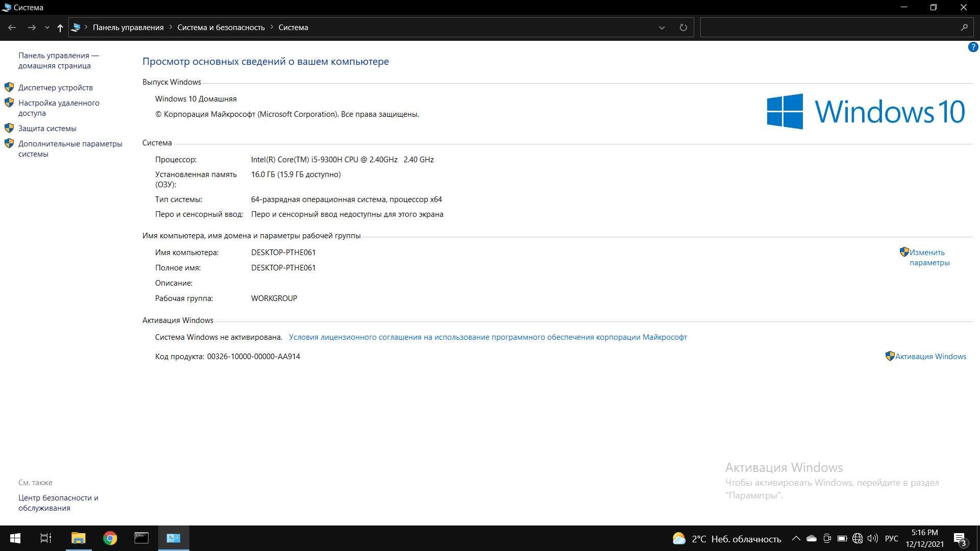
Task: Click battery icon in tray
Action: click(x=842, y=538)
